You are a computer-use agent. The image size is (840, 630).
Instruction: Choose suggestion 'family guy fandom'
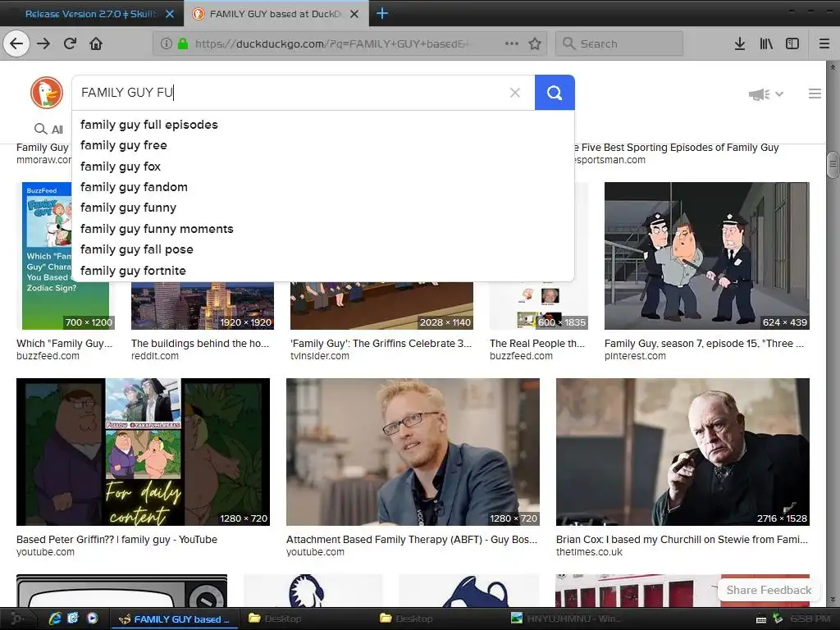[x=323, y=187]
